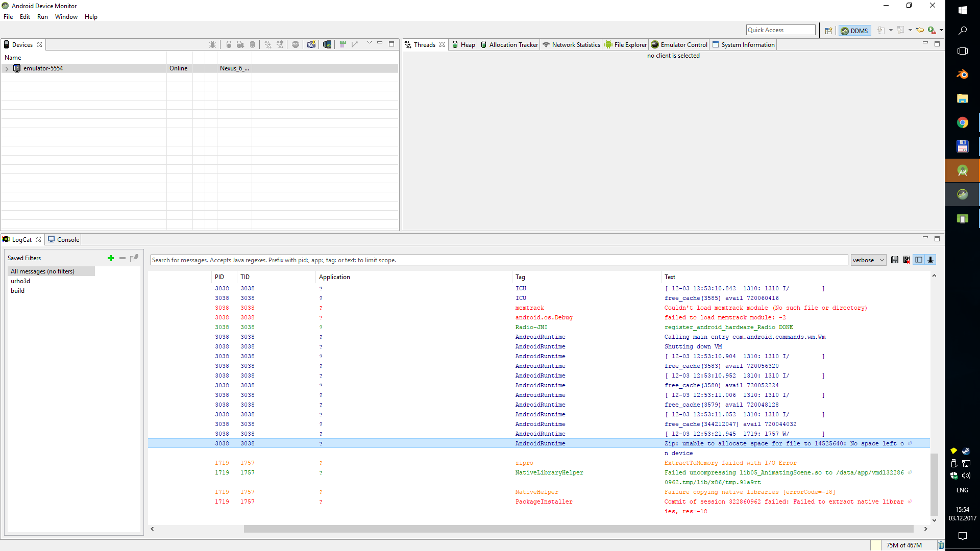Open the File menu
Screen dimensions: 980x551
[x=8, y=17]
